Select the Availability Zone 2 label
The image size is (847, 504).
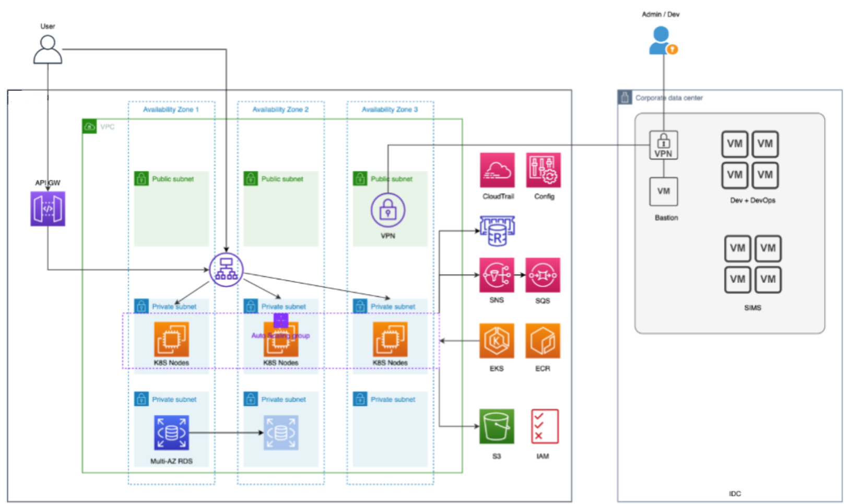(x=280, y=110)
